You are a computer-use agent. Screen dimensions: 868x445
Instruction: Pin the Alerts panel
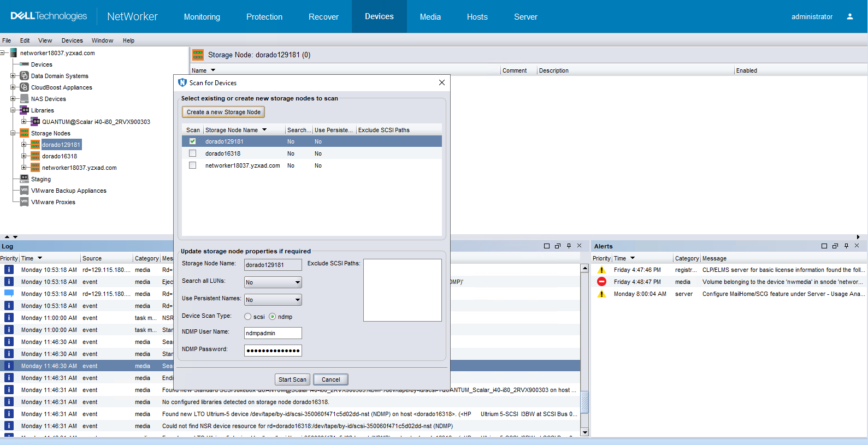tap(846, 246)
